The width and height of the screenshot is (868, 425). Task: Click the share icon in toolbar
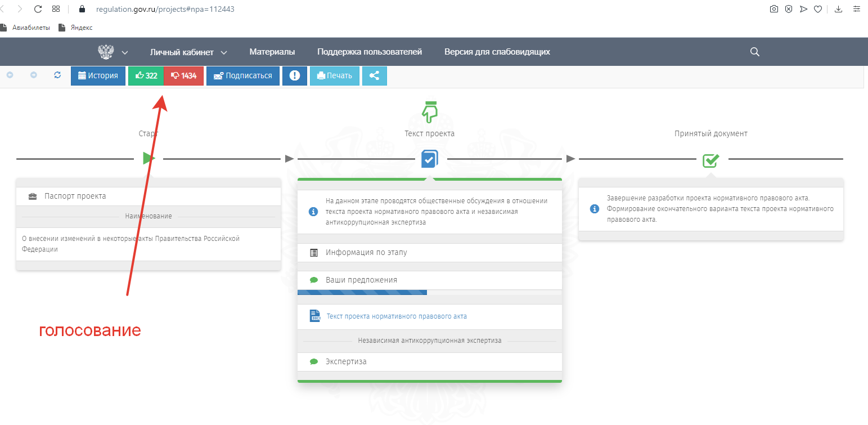[374, 76]
